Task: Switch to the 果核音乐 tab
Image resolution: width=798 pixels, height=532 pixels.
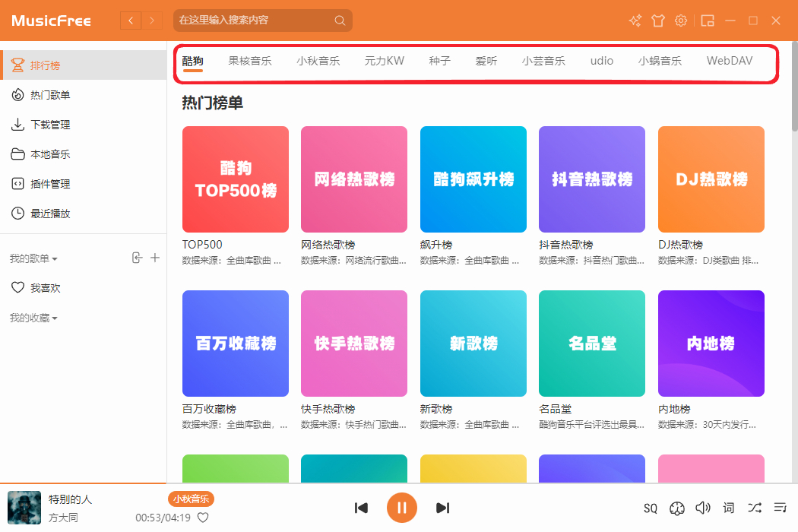Action: tap(250, 61)
